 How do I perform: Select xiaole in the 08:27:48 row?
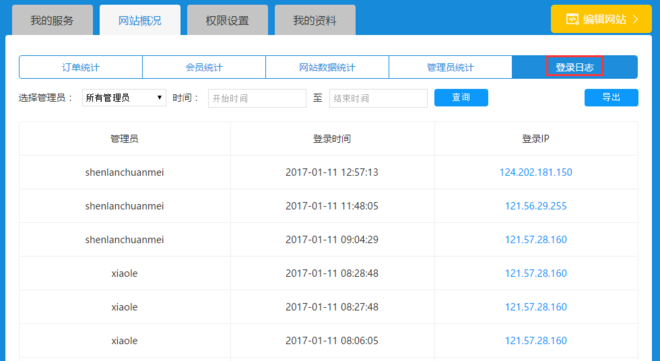click(125, 307)
